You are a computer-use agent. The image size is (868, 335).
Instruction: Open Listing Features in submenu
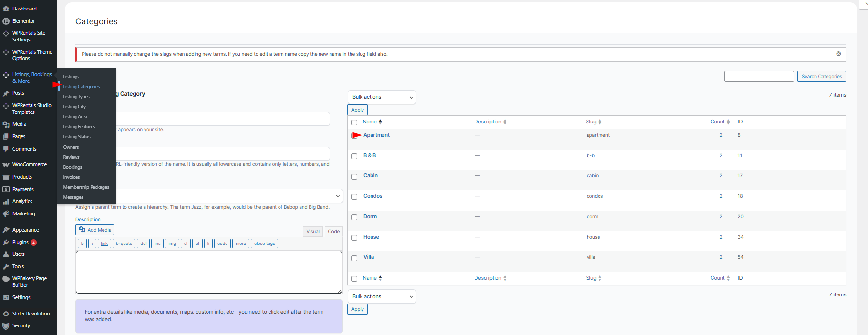tap(79, 127)
